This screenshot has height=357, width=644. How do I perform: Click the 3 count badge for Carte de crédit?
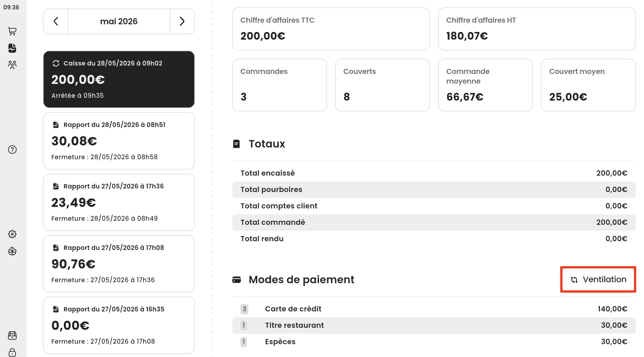pyautogui.click(x=244, y=309)
